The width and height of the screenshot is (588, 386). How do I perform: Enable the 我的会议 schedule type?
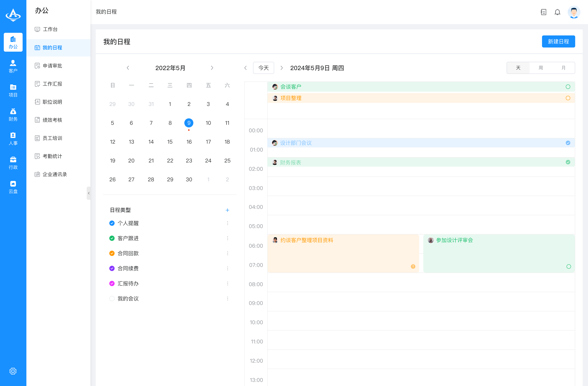click(x=112, y=298)
